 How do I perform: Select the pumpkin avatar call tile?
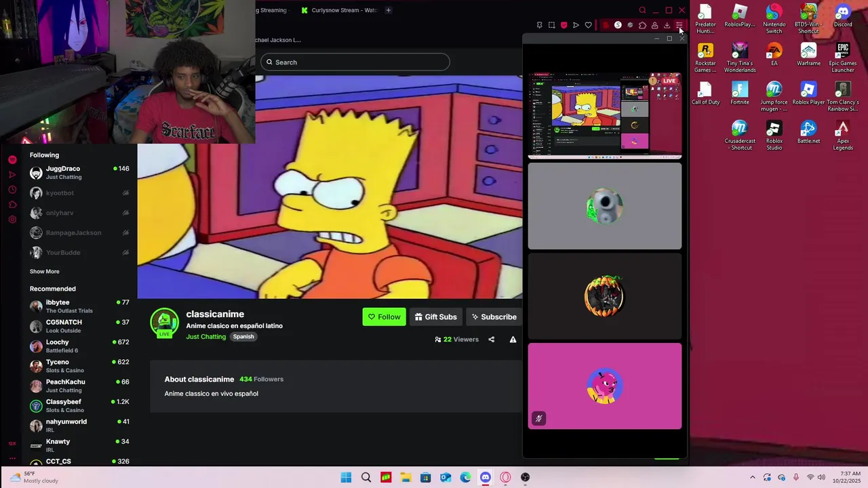[x=605, y=296]
